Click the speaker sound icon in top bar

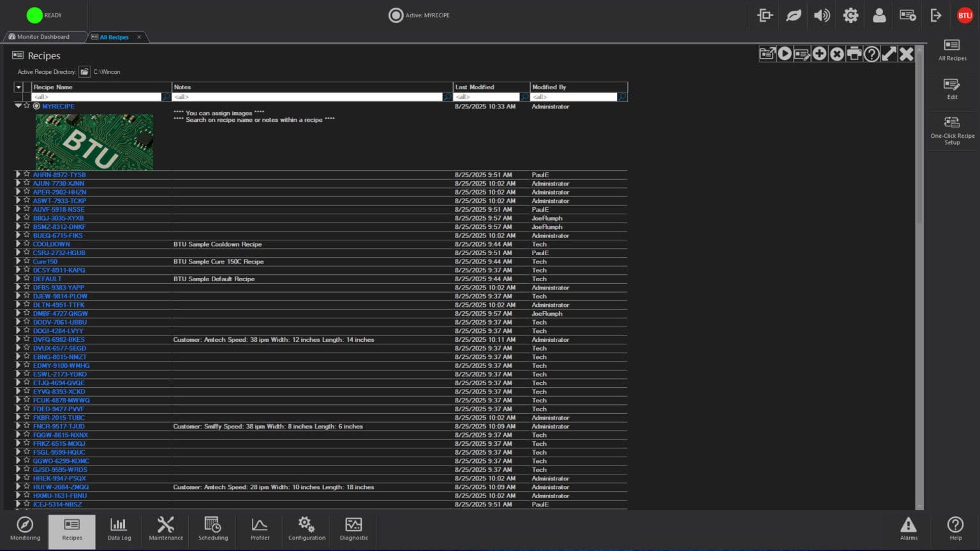[x=822, y=15]
